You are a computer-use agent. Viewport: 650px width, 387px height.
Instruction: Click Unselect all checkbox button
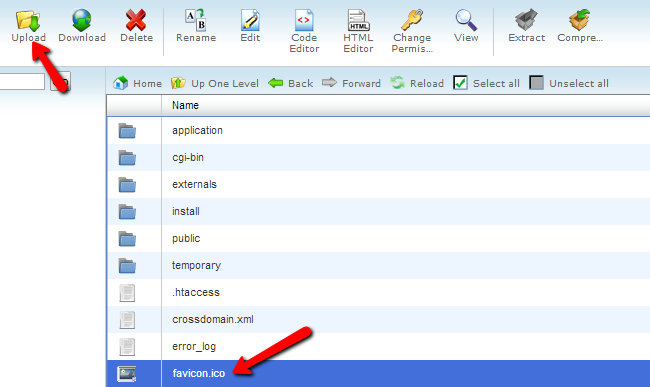569,83
